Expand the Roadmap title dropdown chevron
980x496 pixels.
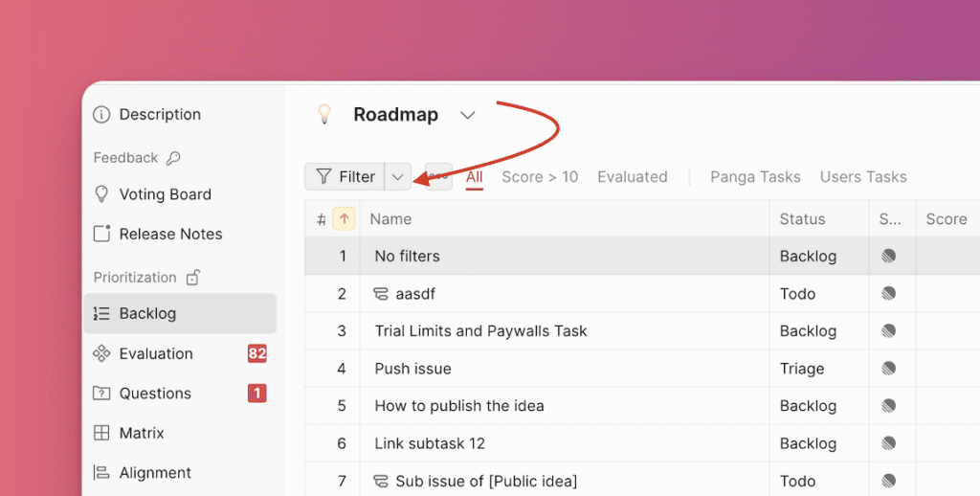[x=467, y=115]
